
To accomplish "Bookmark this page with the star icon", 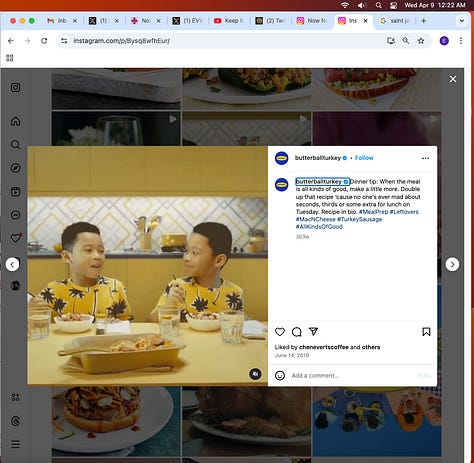I will [421, 41].
